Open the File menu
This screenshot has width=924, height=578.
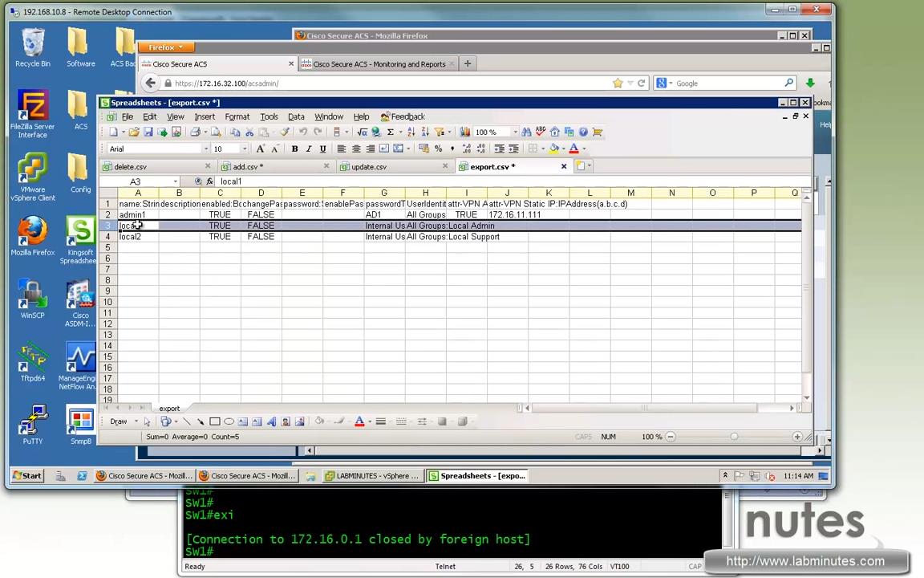[128, 116]
